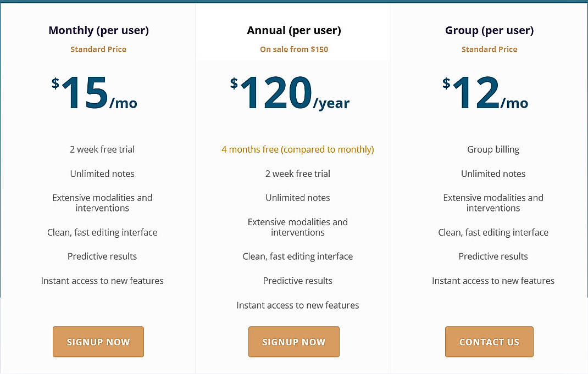Select the Group (per user) plan heading
The width and height of the screenshot is (588, 374).
click(x=489, y=30)
